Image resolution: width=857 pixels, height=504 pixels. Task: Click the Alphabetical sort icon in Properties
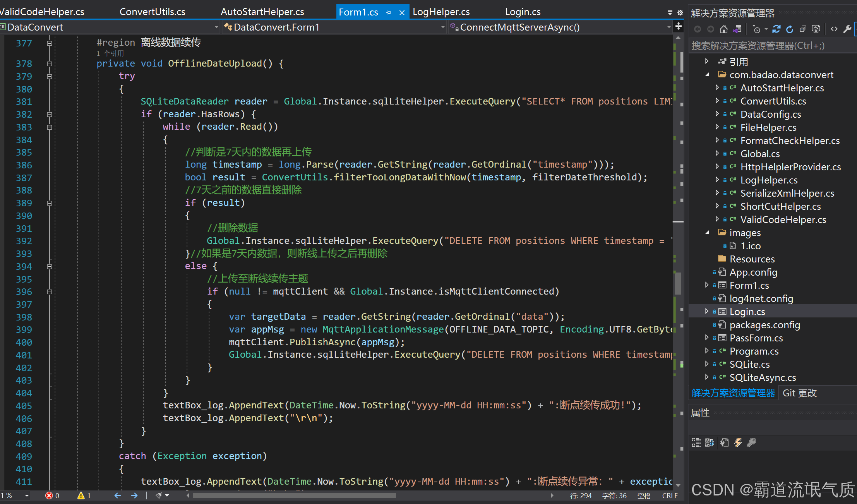coord(710,442)
